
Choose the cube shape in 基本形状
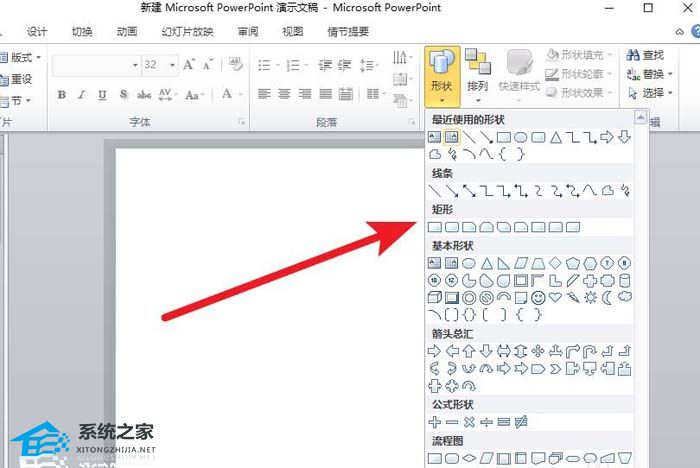434,298
